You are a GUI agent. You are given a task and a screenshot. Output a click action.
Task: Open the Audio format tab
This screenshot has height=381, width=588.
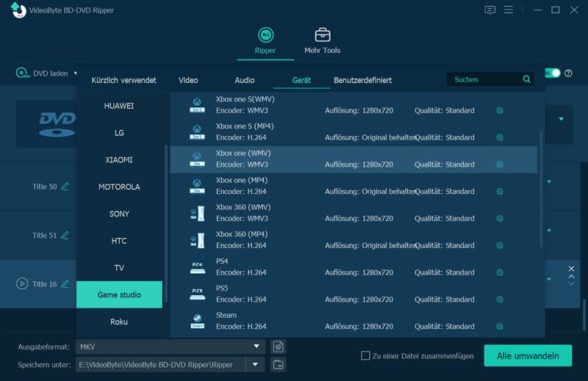point(245,80)
